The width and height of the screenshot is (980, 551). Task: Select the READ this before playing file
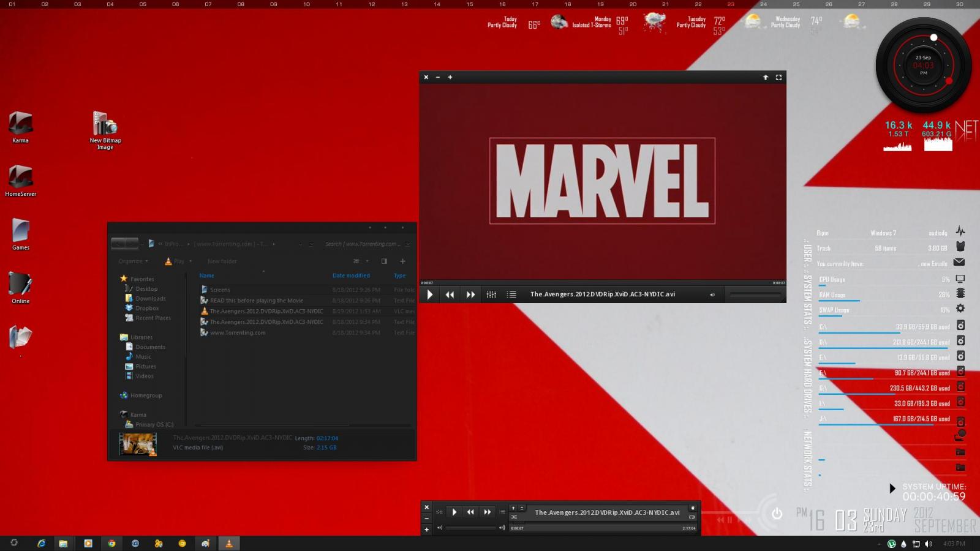point(256,301)
